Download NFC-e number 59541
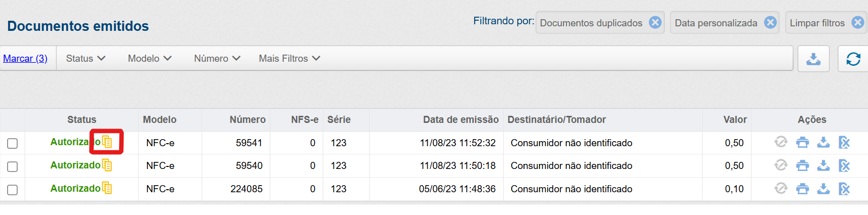The width and height of the screenshot is (868, 215). (823, 143)
